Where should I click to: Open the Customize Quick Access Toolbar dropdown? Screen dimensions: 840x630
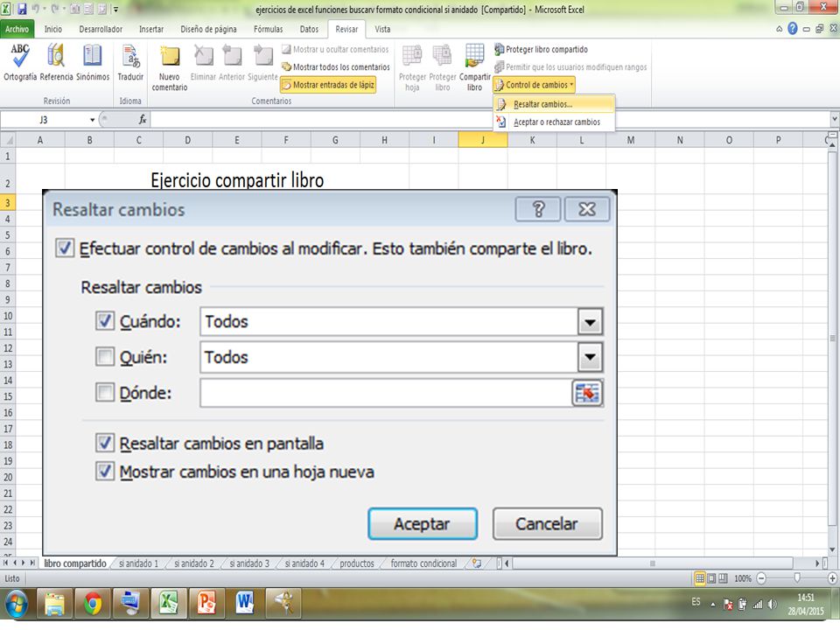(x=116, y=10)
